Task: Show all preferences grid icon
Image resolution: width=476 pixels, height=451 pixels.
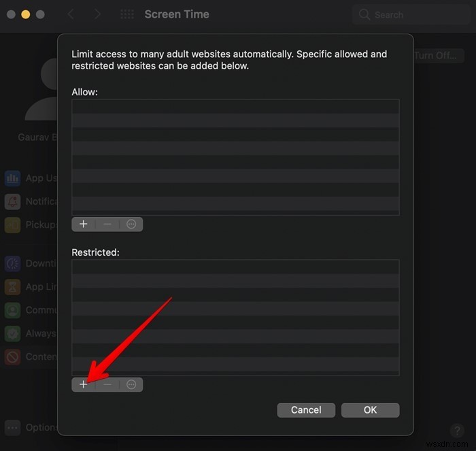Action: click(x=127, y=14)
